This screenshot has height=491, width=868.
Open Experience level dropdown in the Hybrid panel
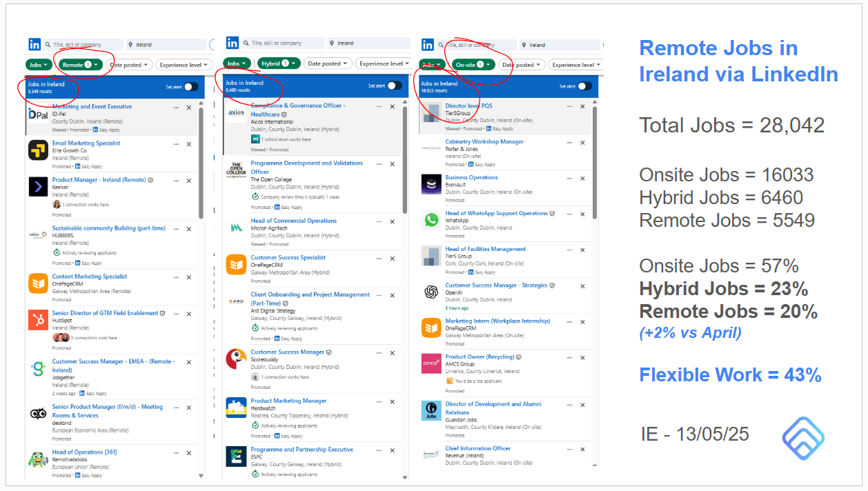(383, 63)
